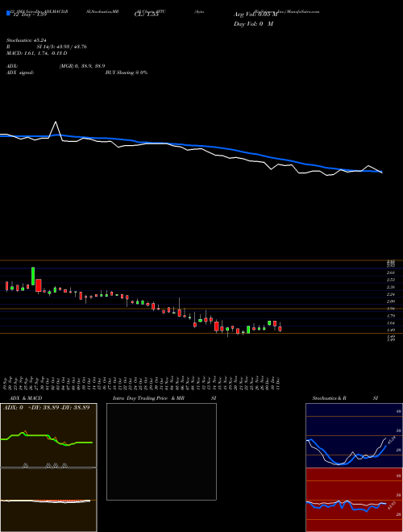Click the 'Intra Day Trading Price & MR' title

click(148, 398)
